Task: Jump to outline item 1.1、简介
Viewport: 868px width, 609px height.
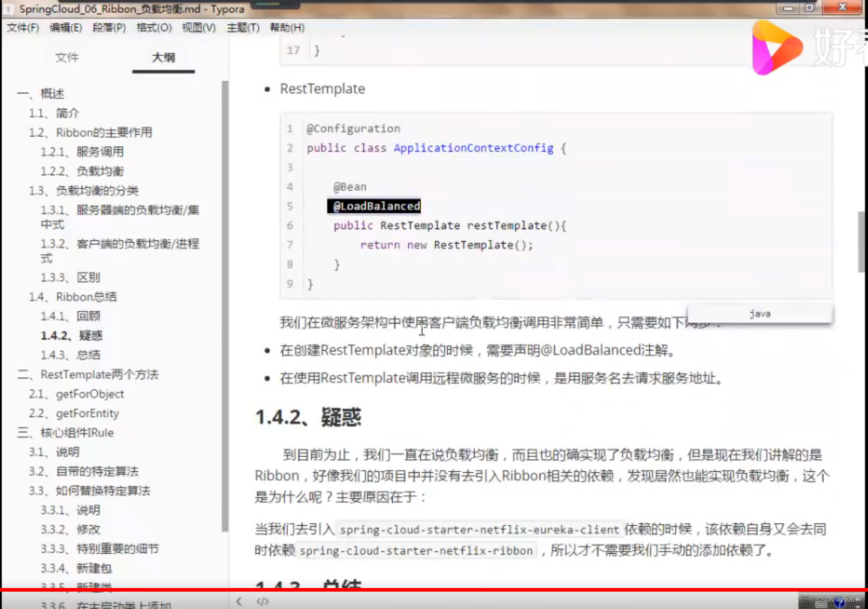Action: (54, 113)
